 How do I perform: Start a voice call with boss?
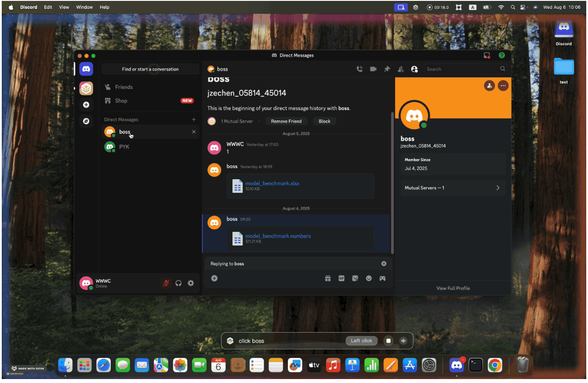point(359,69)
